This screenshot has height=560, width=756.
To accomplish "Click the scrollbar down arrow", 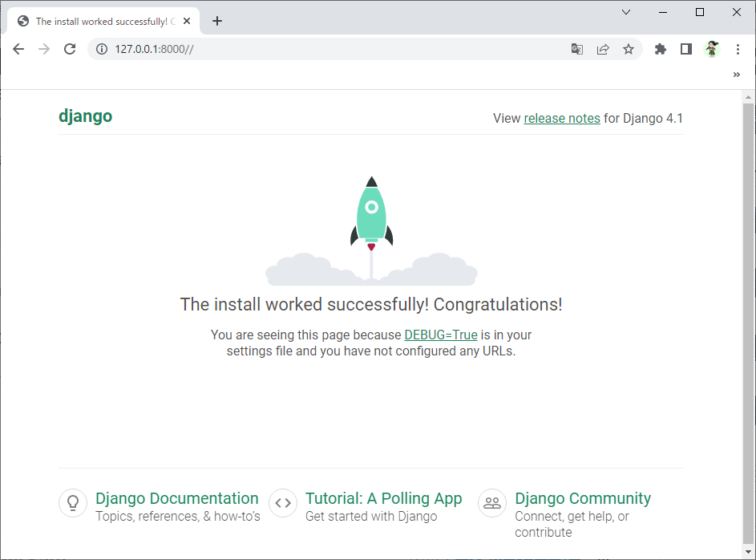I will pyautogui.click(x=748, y=551).
